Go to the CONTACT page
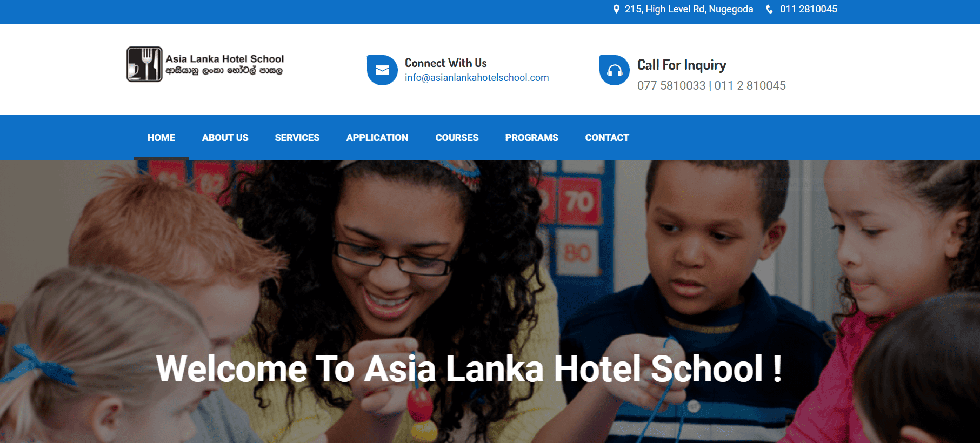The height and width of the screenshot is (443, 980). click(x=607, y=138)
